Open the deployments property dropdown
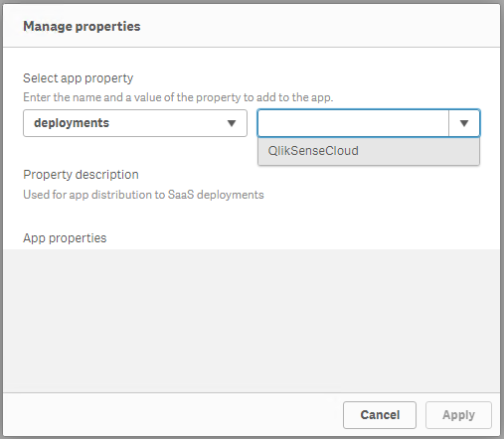Screen dimensions: 504x439 135,123
